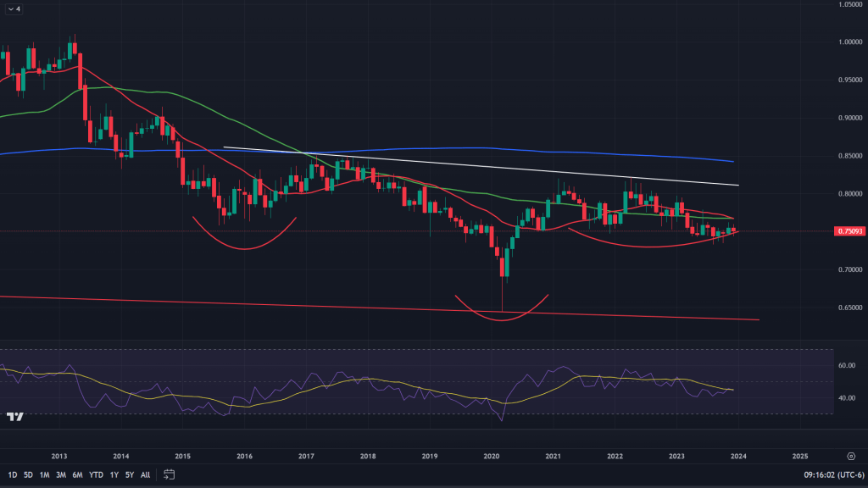Show All available data range
The image size is (868, 488).
click(x=146, y=474)
